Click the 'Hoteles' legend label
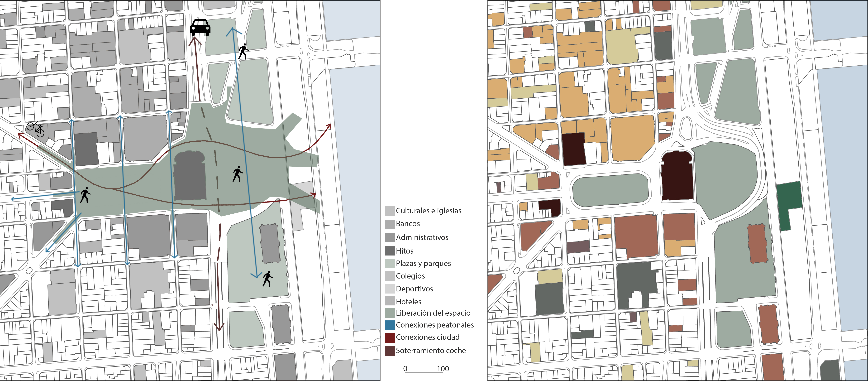This screenshot has width=868, height=381. [408, 301]
